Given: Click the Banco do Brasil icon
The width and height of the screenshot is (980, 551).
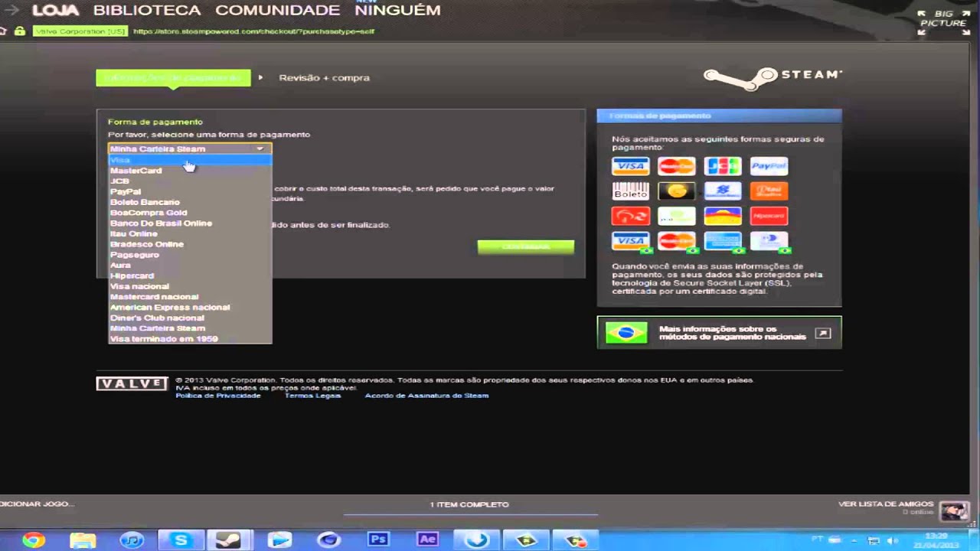Looking at the screenshot, I should click(x=723, y=191).
